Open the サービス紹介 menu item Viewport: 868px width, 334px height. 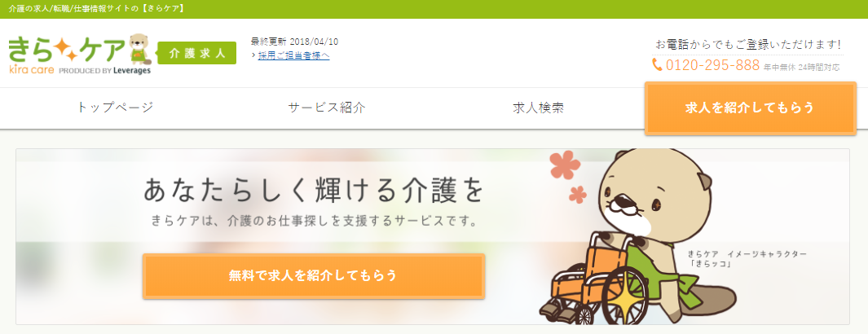(x=327, y=108)
